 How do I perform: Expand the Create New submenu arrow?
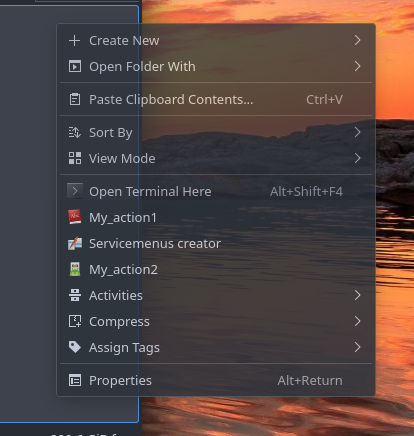point(357,40)
